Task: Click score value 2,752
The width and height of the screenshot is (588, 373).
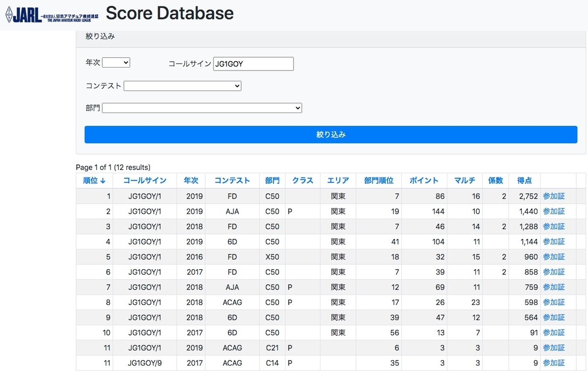Action: tap(528, 196)
